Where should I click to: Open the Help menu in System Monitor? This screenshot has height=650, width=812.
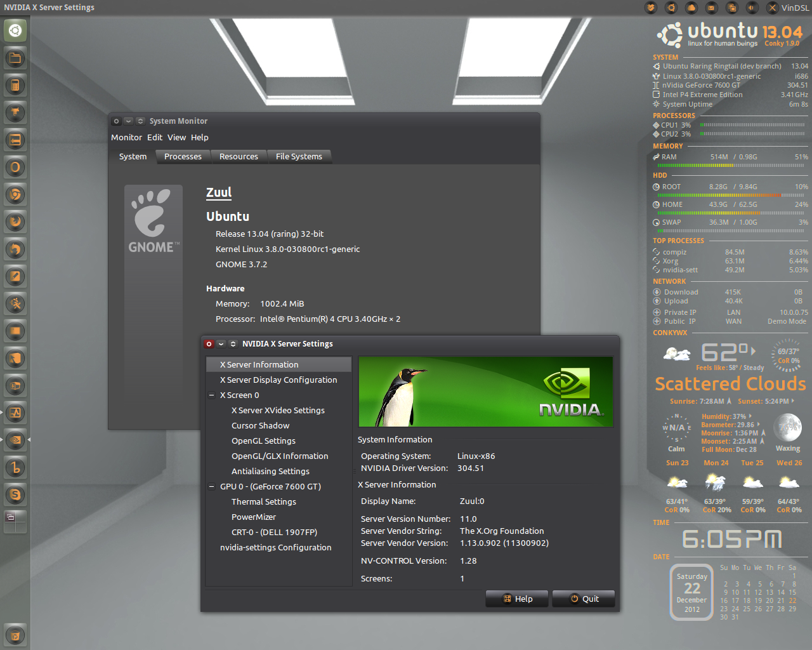point(199,137)
